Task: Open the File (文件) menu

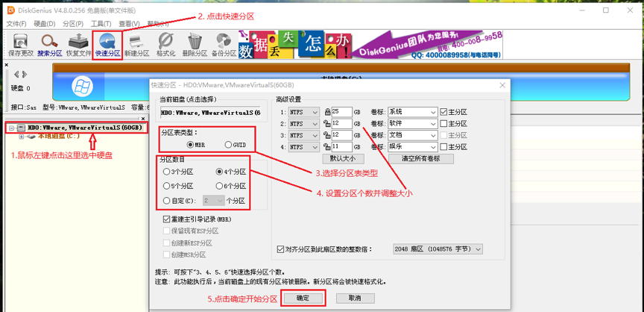Action: click(16, 24)
